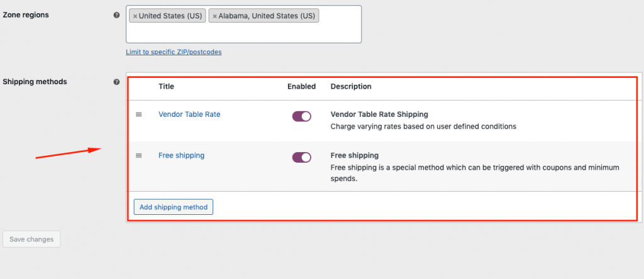Open the Free shipping method title
This screenshot has height=279, width=644.
(182, 155)
